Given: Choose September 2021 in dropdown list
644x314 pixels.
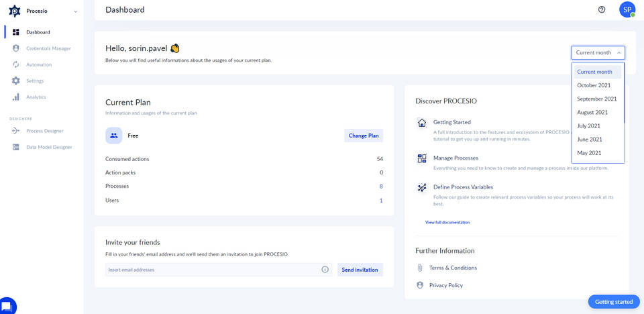Looking at the screenshot, I should (x=598, y=99).
